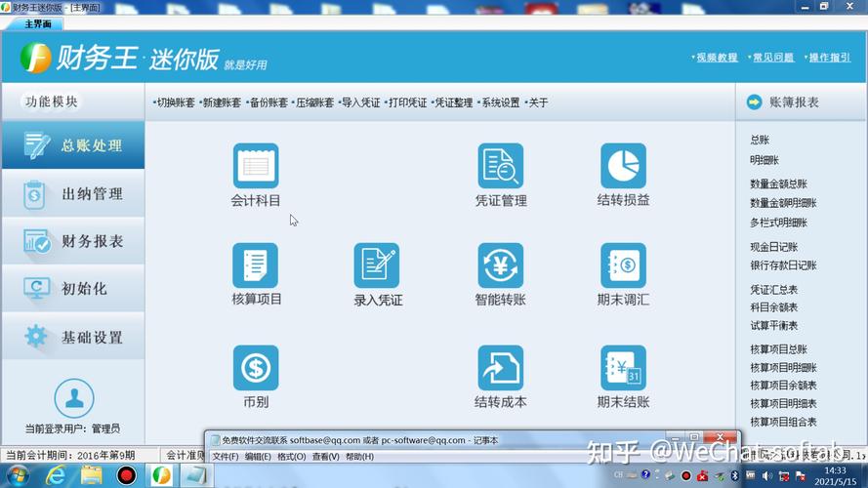
Task: Click 导入凭证 in the toolbar
Action: click(360, 102)
